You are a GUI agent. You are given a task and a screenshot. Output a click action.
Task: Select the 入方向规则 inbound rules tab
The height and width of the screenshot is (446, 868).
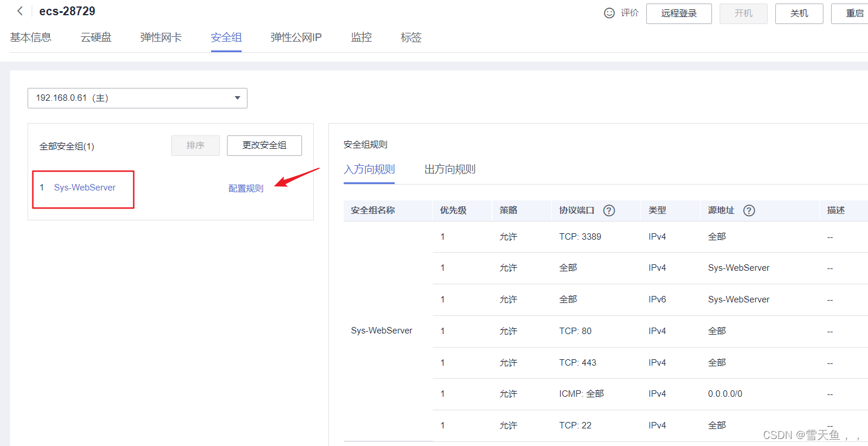point(369,169)
